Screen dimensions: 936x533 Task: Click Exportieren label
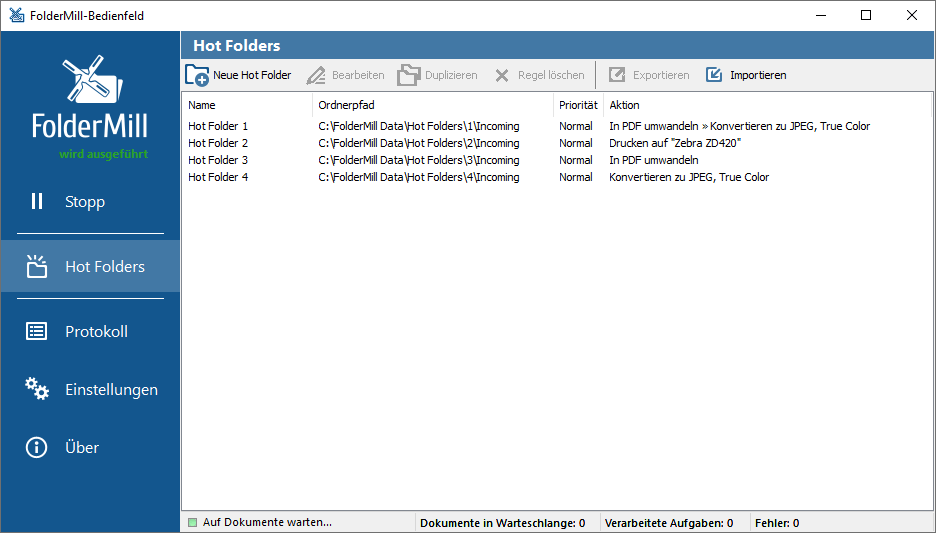[661, 75]
